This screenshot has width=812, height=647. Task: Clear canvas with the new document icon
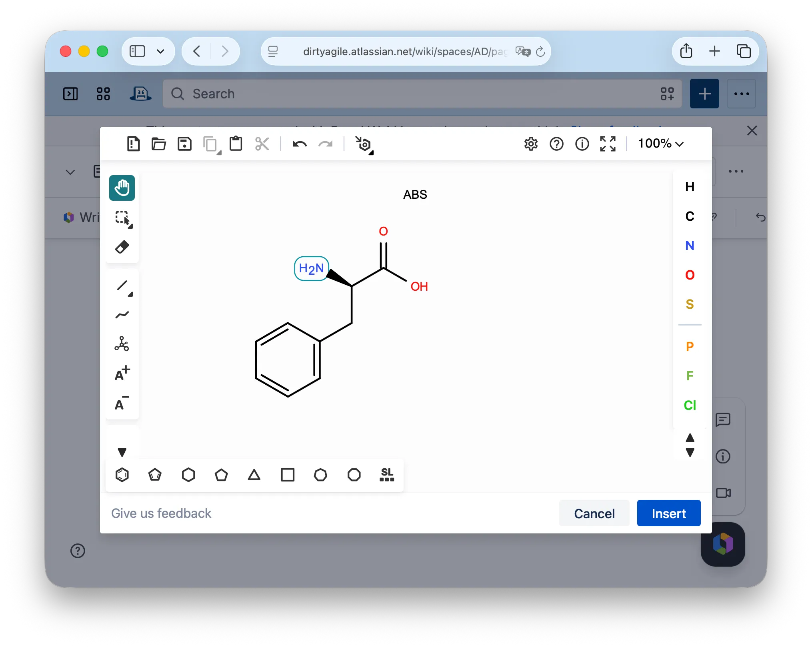click(133, 144)
